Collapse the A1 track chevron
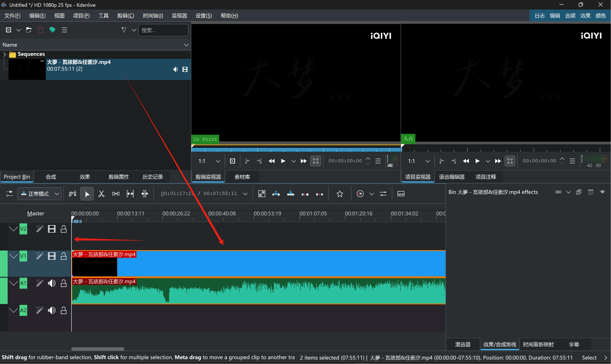The width and height of the screenshot is (611, 364). (x=14, y=284)
